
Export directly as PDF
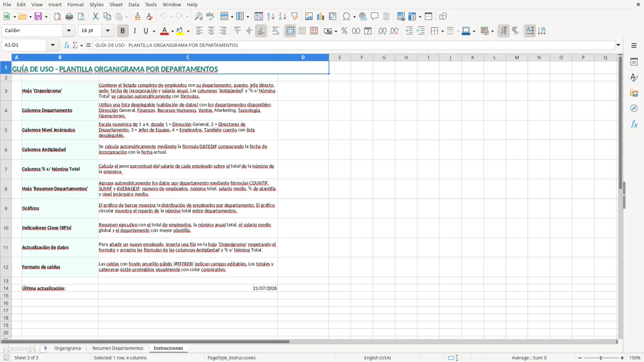pyautogui.click(x=57, y=17)
